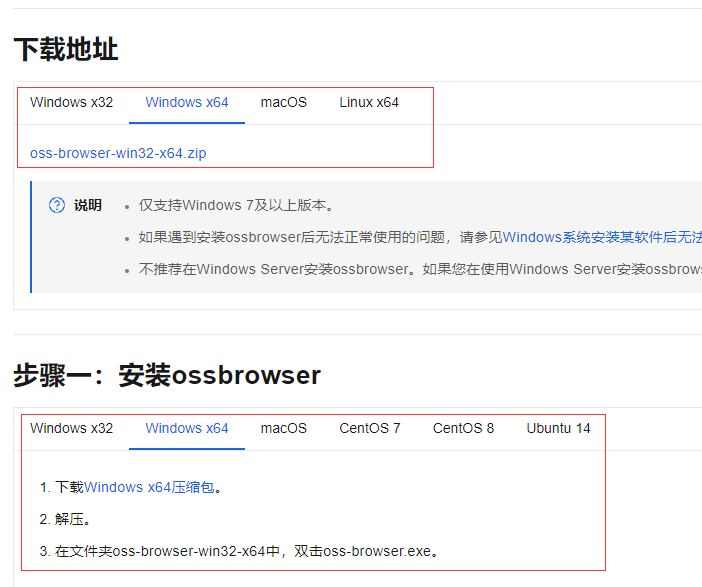
Task: Download oss-browser-win32-x64.zip link
Action: click(x=118, y=153)
